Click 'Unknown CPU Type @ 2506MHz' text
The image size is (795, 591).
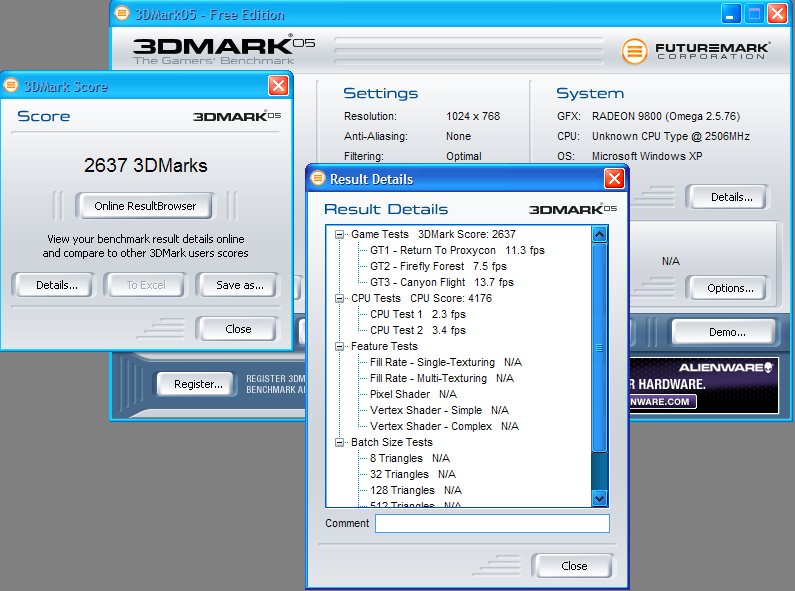670,136
